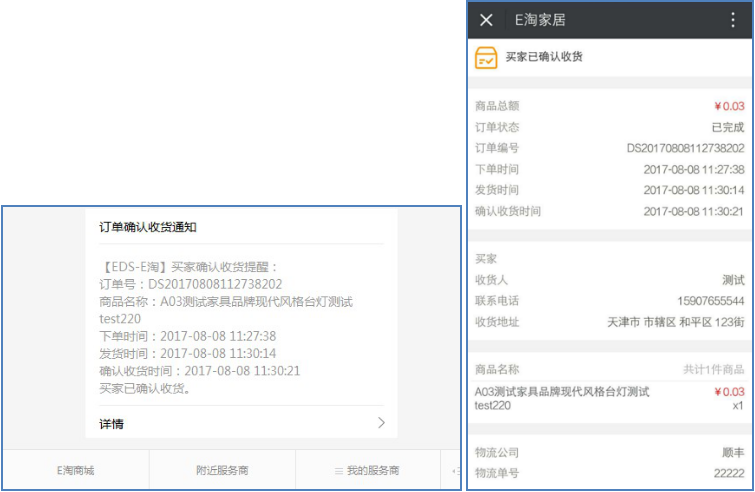Click the orange order confirmed icon
Viewport: 755px width, 492px height.
tap(486, 58)
